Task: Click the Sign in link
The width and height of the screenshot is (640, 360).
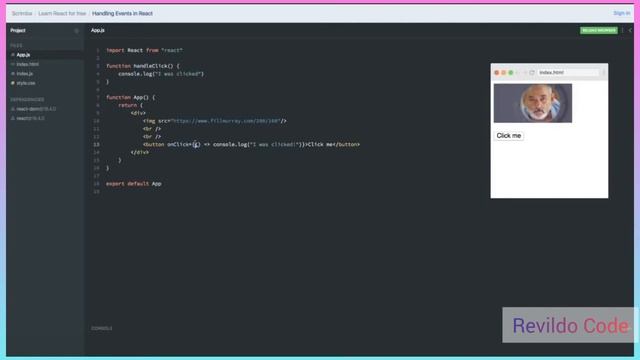Action: (x=621, y=13)
